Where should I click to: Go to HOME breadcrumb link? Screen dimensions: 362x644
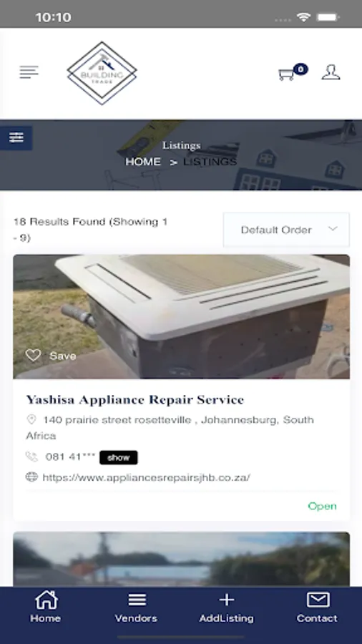[143, 162]
